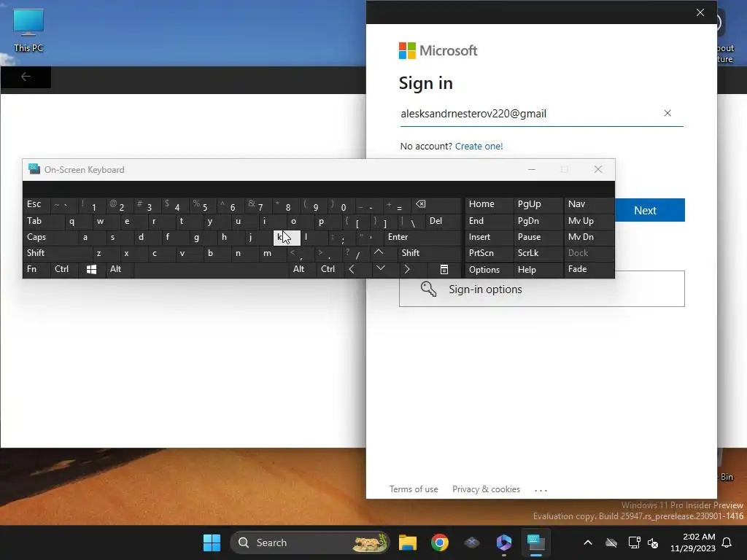Follow the Create one! link
Screen dimensions: 747x560
pos(479,146)
